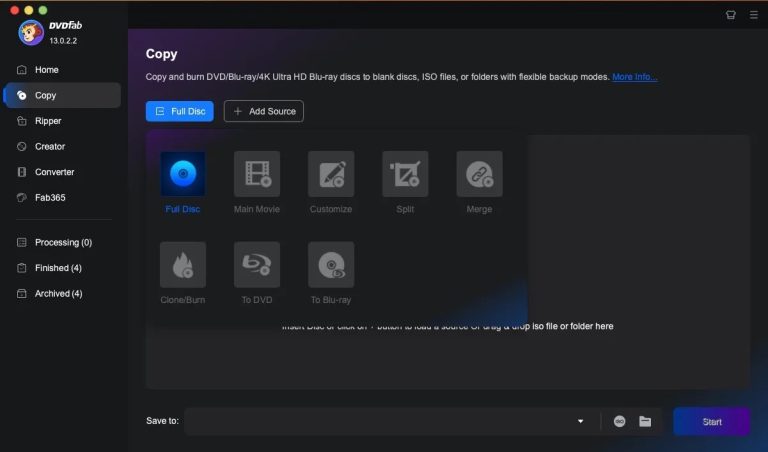Select the Clone/Burn mode icon
768x452 pixels.
(183, 264)
